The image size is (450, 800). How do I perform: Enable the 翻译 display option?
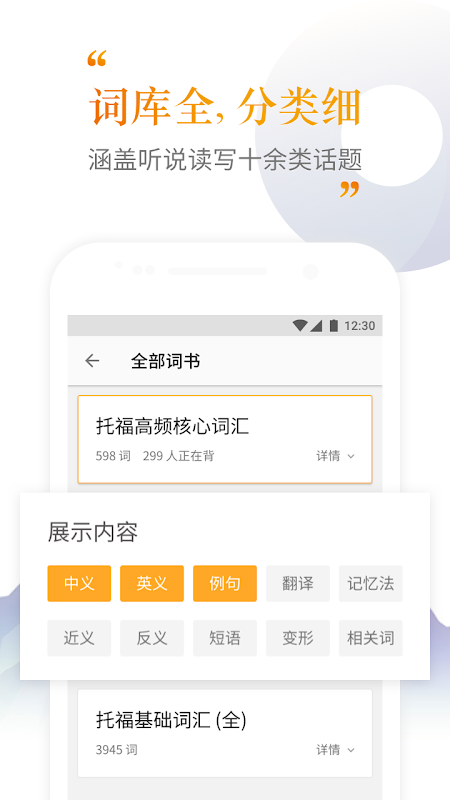tap(298, 583)
